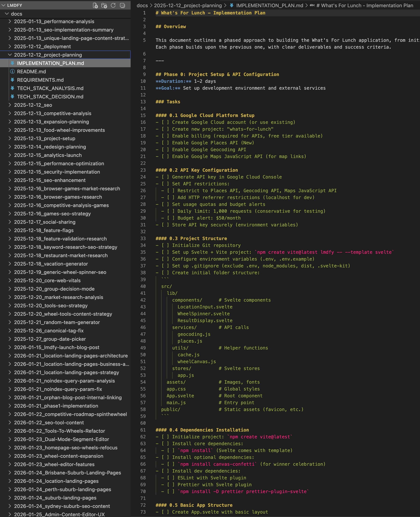Image resolution: width=420 pixels, height=517 pixels.
Task: Open the 2026-01-24_perth-suburb-landing-pages folder
Action: click(62, 489)
